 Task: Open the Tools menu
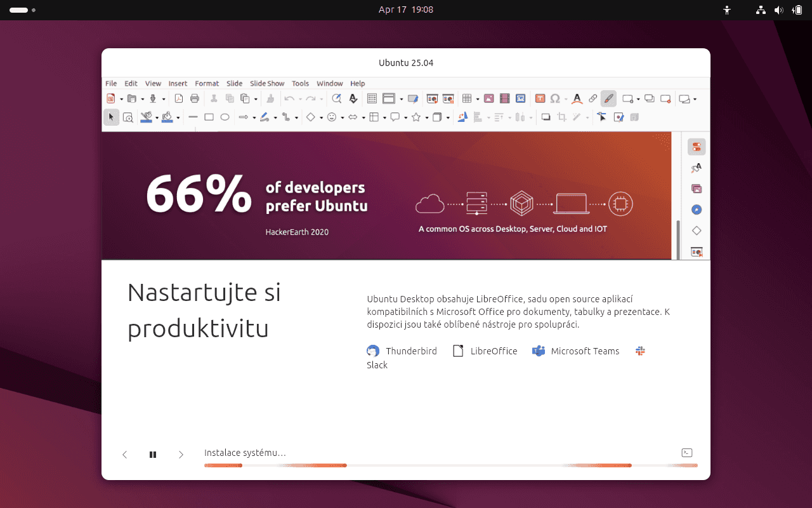tap(300, 83)
